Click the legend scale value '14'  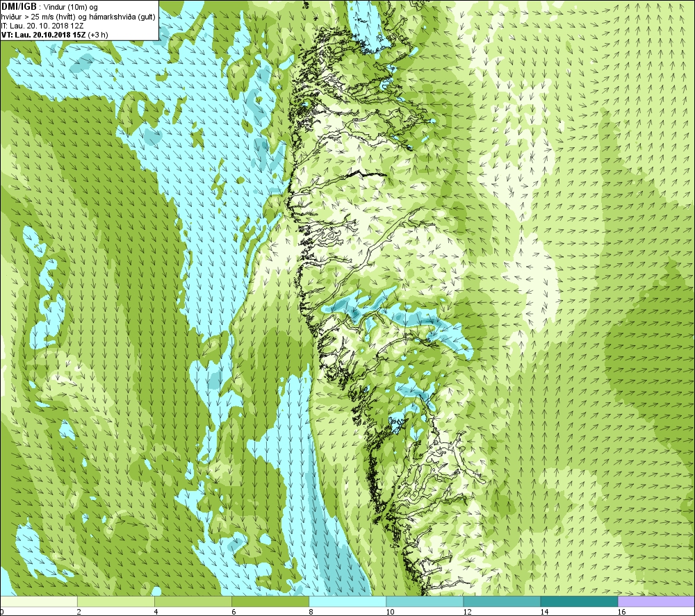click(544, 612)
